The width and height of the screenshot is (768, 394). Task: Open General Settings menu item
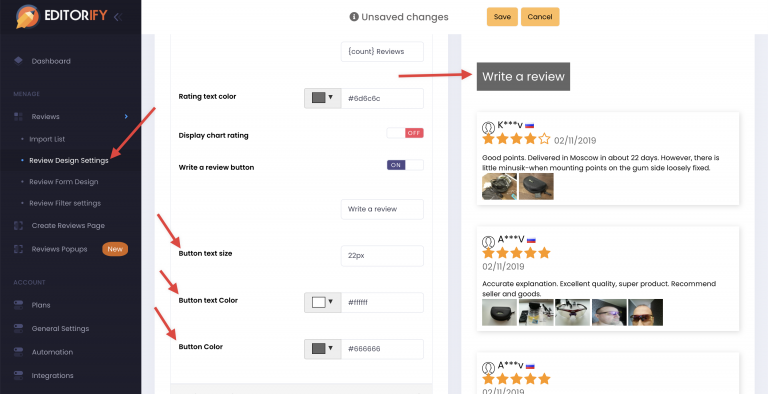60,328
